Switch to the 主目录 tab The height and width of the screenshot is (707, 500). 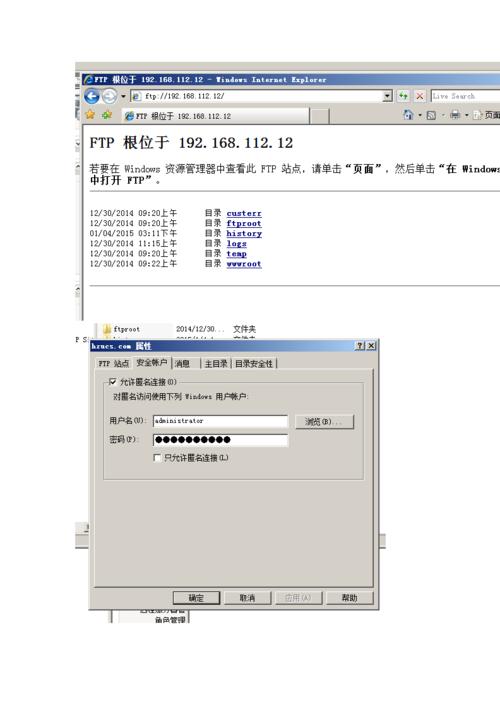(216, 363)
